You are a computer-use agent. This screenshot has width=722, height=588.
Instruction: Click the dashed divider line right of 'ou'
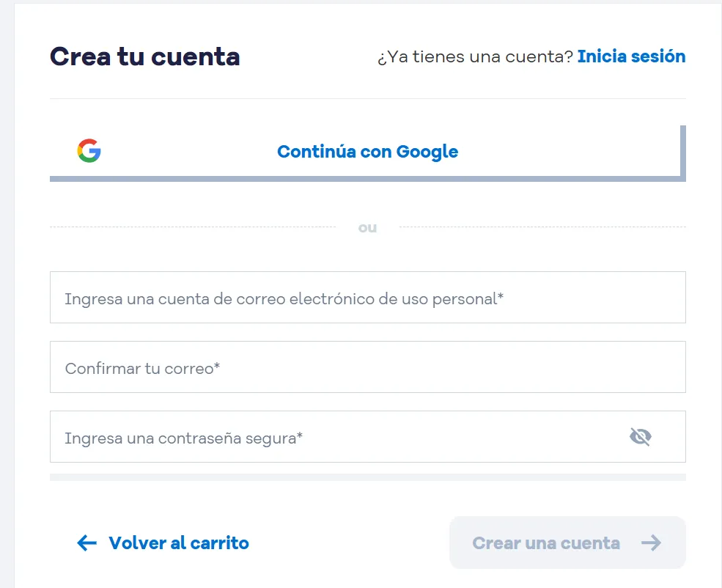coord(542,227)
